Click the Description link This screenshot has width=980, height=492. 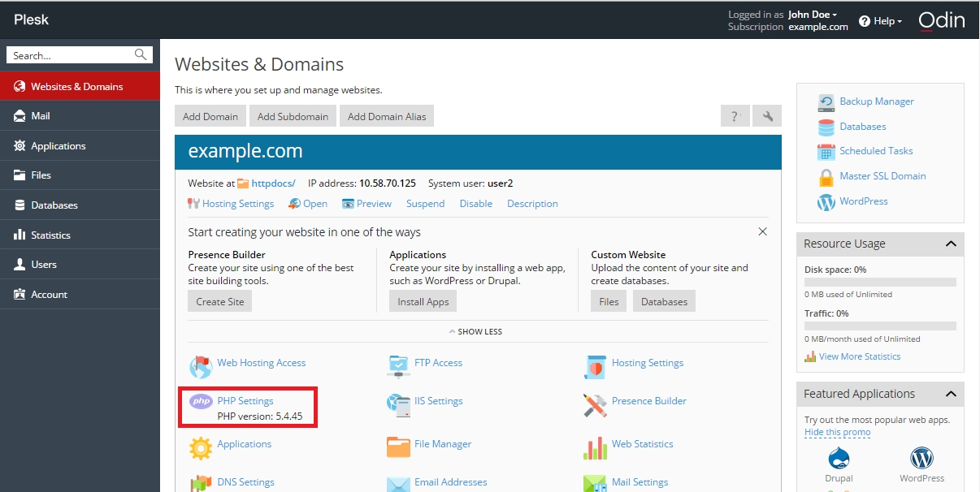click(532, 204)
